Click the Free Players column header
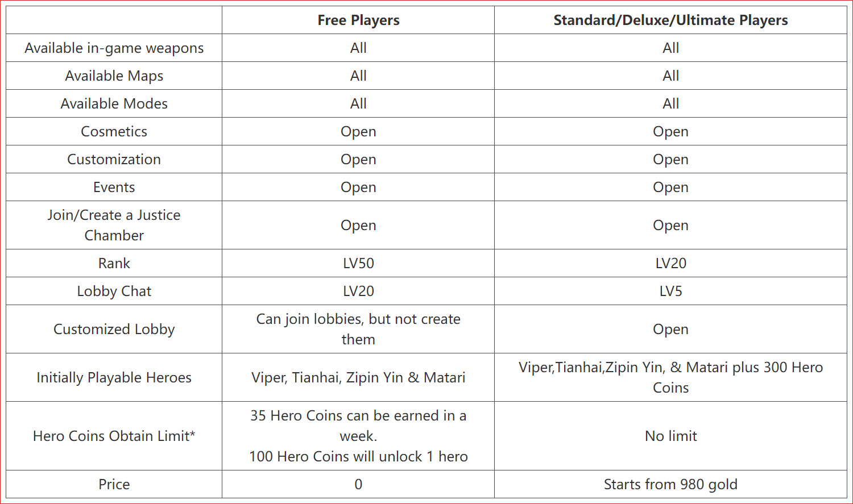Screen dimensions: 853x504 [358, 20]
